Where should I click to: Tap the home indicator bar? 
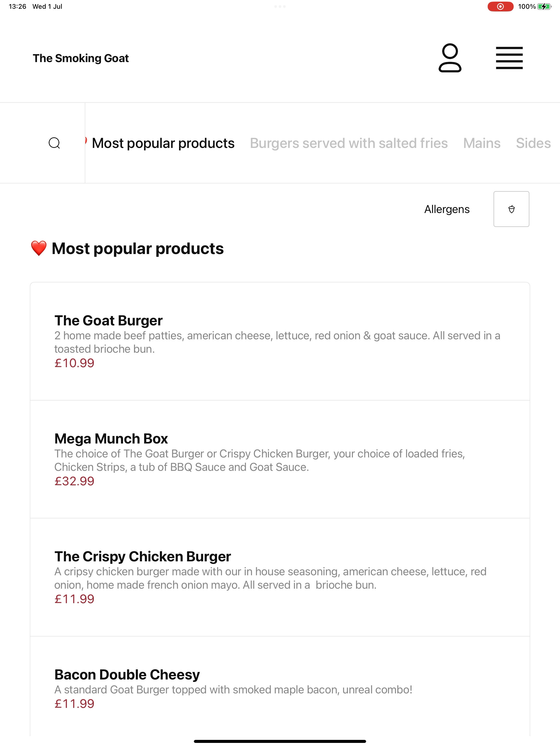click(280, 741)
